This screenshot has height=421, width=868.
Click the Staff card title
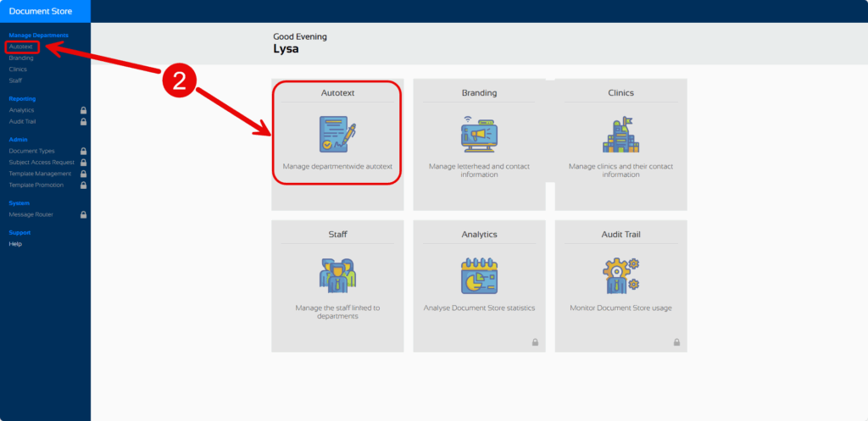pyautogui.click(x=337, y=235)
